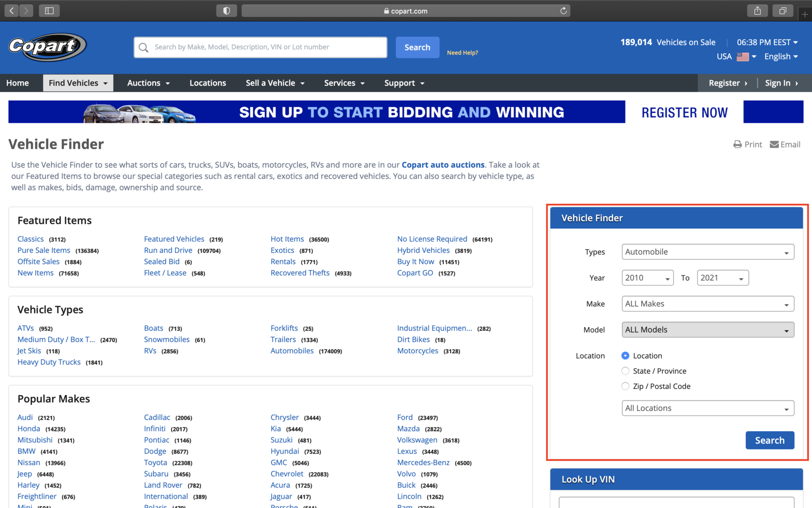The image size is (812, 508).
Task: Open the Types dropdown showing Automobile
Action: 708,252
